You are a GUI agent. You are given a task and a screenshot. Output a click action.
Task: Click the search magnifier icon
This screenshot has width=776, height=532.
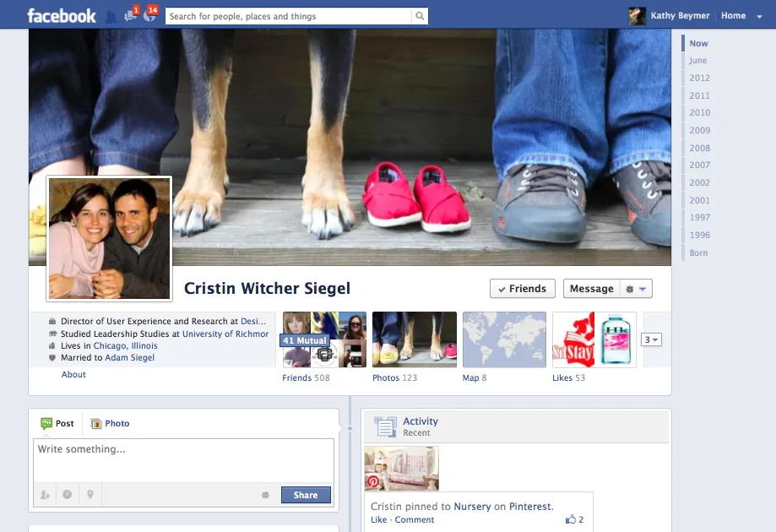420,16
